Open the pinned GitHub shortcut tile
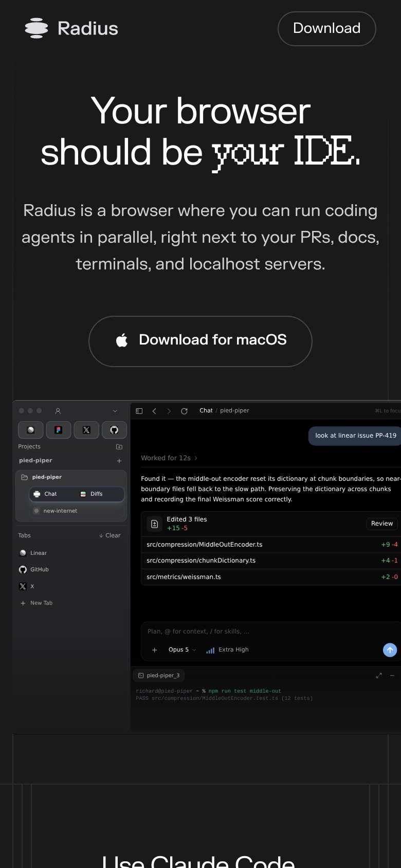The width and height of the screenshot is (401, 868). [114, 430]
